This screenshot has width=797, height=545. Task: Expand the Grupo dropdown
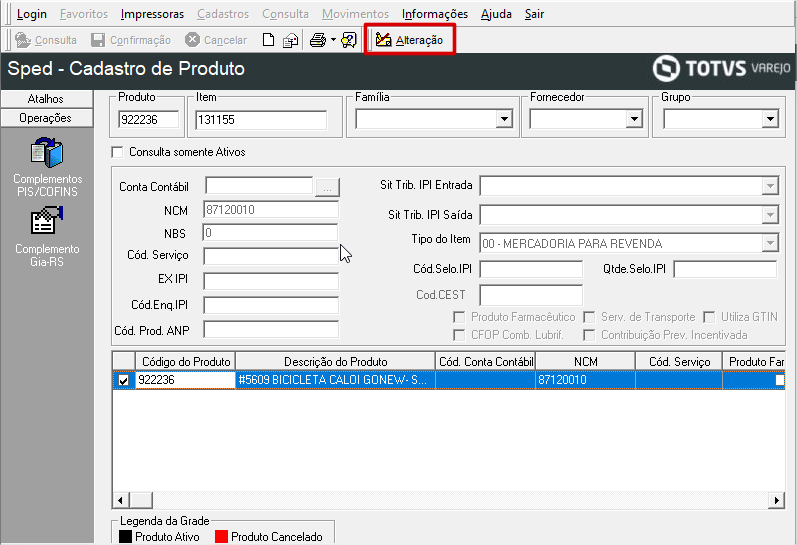coord(770,119)
